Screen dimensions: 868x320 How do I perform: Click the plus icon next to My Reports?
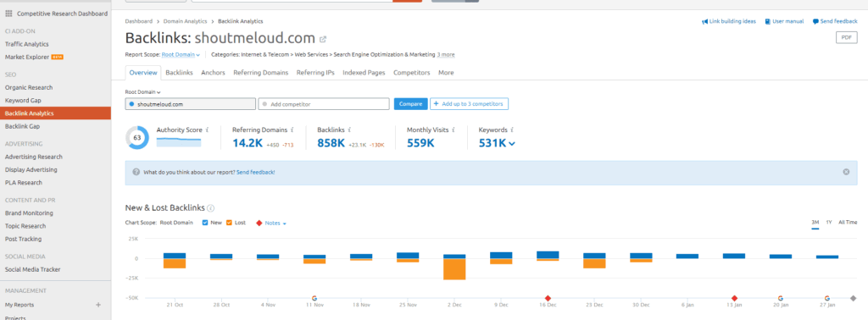98,305
